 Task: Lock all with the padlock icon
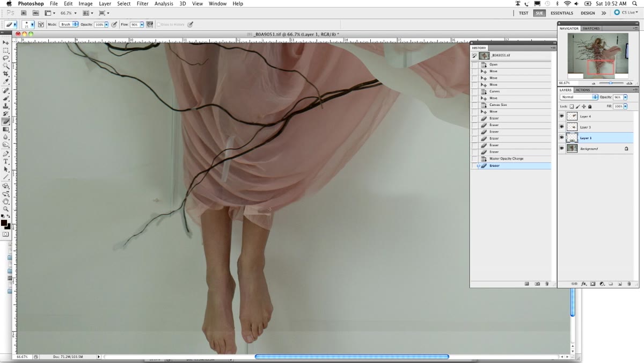[590, 106]
